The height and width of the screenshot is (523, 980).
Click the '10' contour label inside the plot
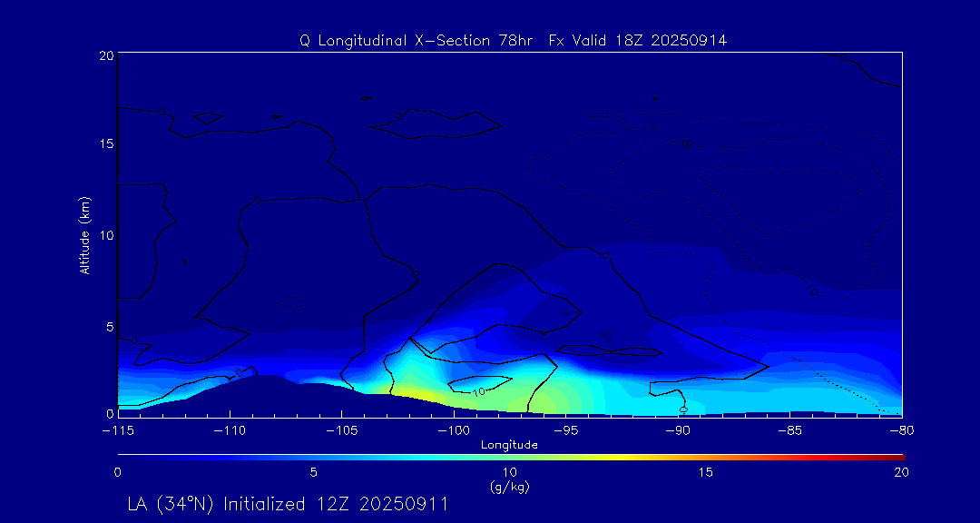[x=479, y=391]
